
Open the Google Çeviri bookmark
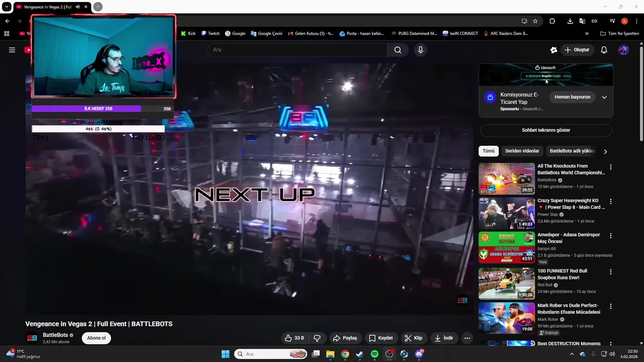266,34
